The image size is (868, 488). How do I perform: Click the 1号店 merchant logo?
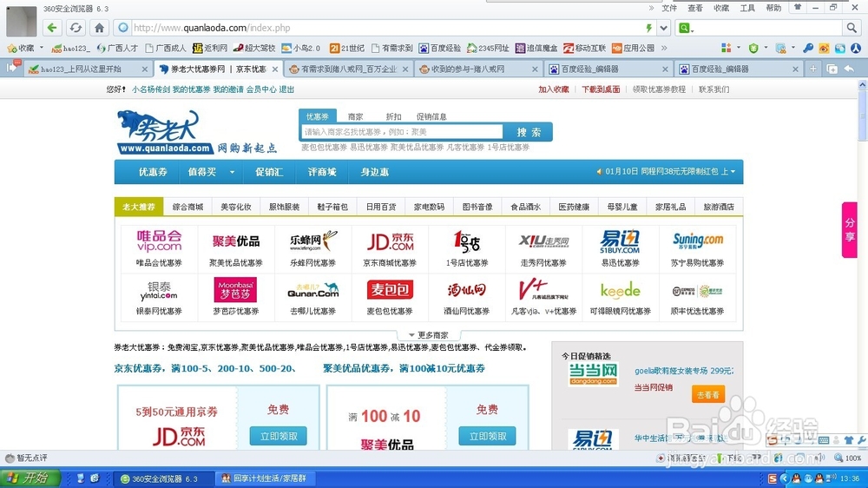(467, 241)
